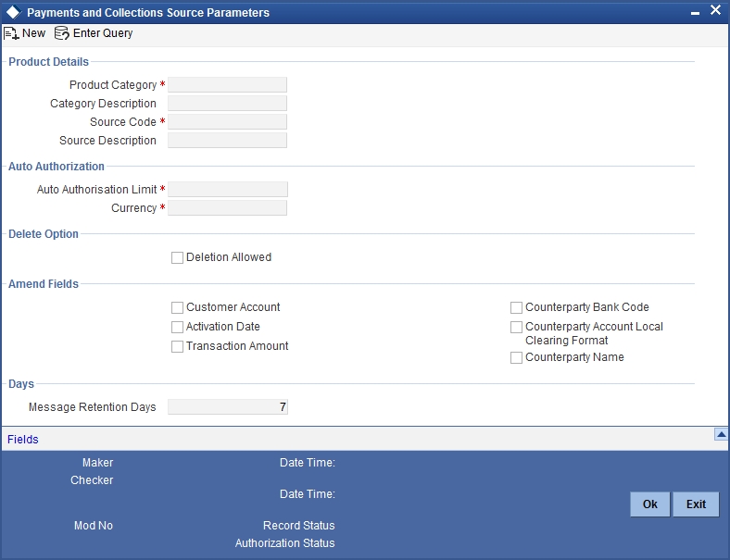730x560 pixels.
Task: Check the Transaction Amount option
Action: coord(177,346)
